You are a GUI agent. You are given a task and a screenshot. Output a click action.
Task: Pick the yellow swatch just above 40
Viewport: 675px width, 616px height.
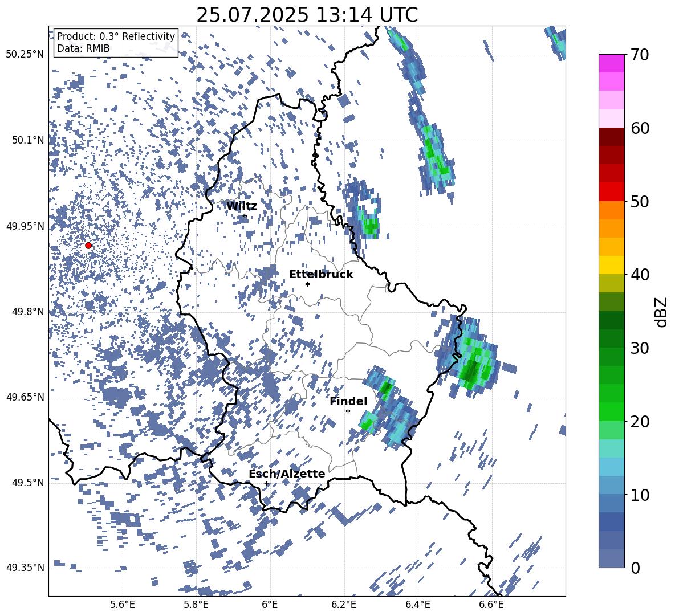[x=611, y=265]
